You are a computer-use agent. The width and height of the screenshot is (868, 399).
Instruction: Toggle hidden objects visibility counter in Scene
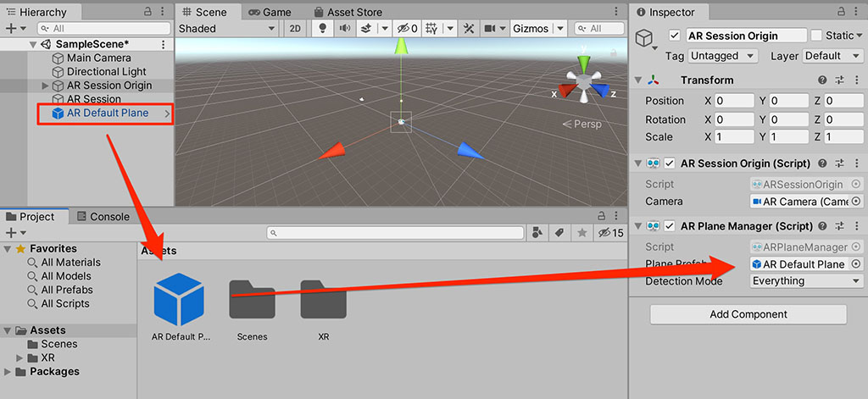pos(408,29)
